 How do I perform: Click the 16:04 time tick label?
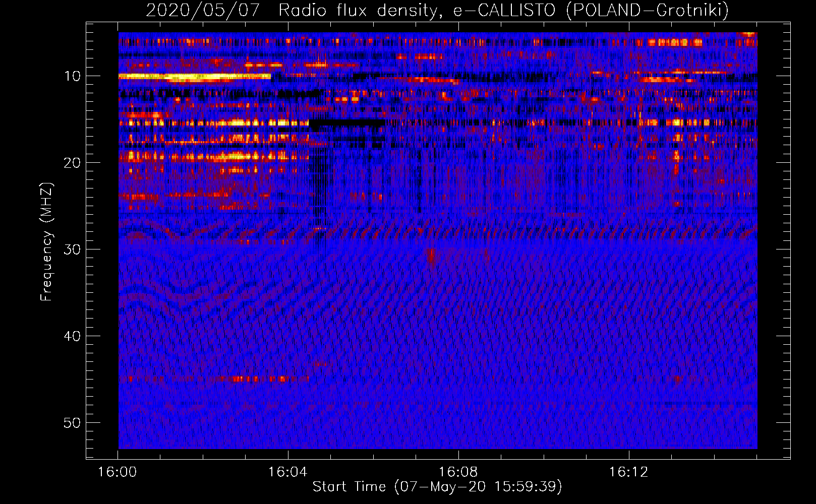288,472
